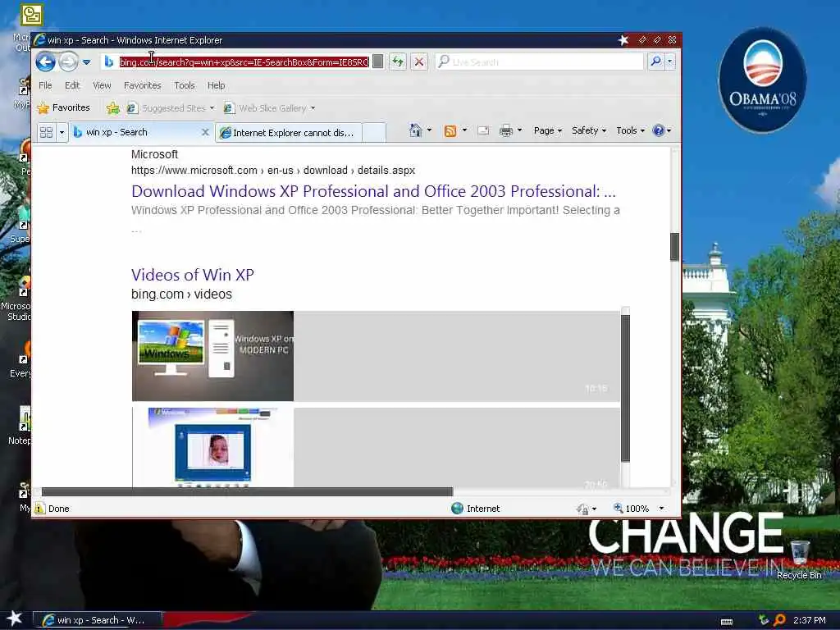Click the Read Mail icon
This screenshot has width=840, height=630.
[x=483, y=130]
